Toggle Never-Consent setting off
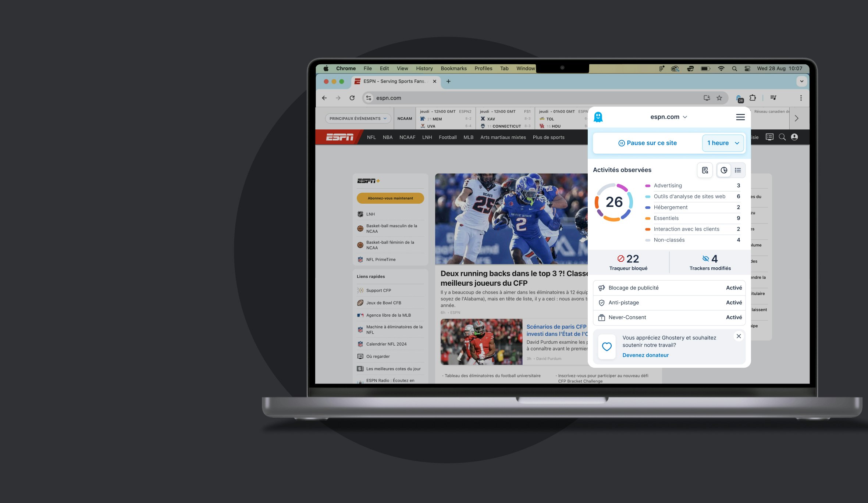Screen dimensions: 868x503 coord(733,317)
